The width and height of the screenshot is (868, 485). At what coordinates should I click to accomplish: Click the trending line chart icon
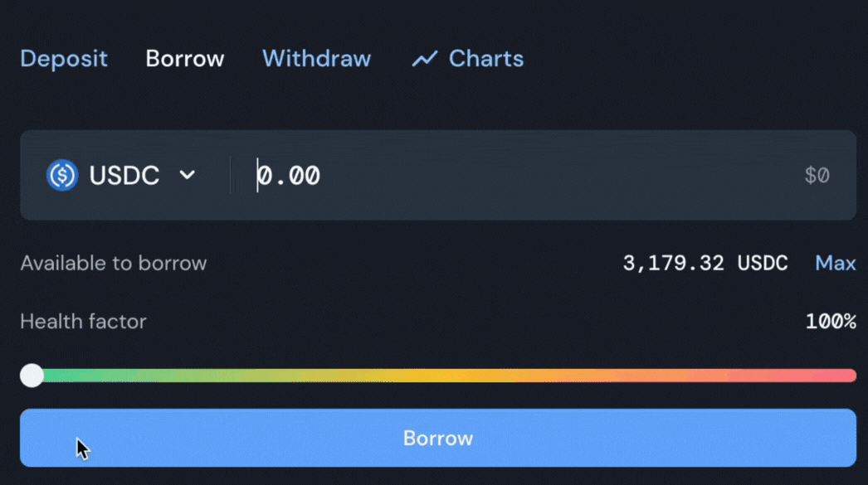tap(425, 59)
